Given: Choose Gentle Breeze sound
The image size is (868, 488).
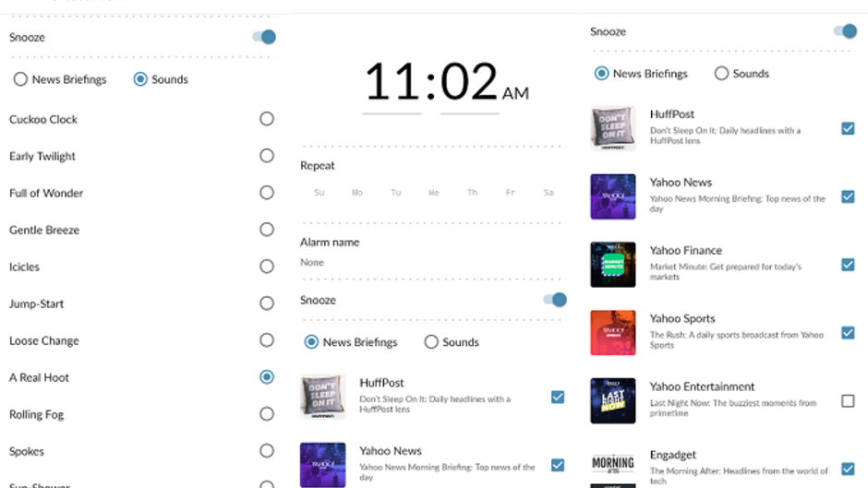Looking at the screenshot, I should pyautogui.click(x=267, y=230).
